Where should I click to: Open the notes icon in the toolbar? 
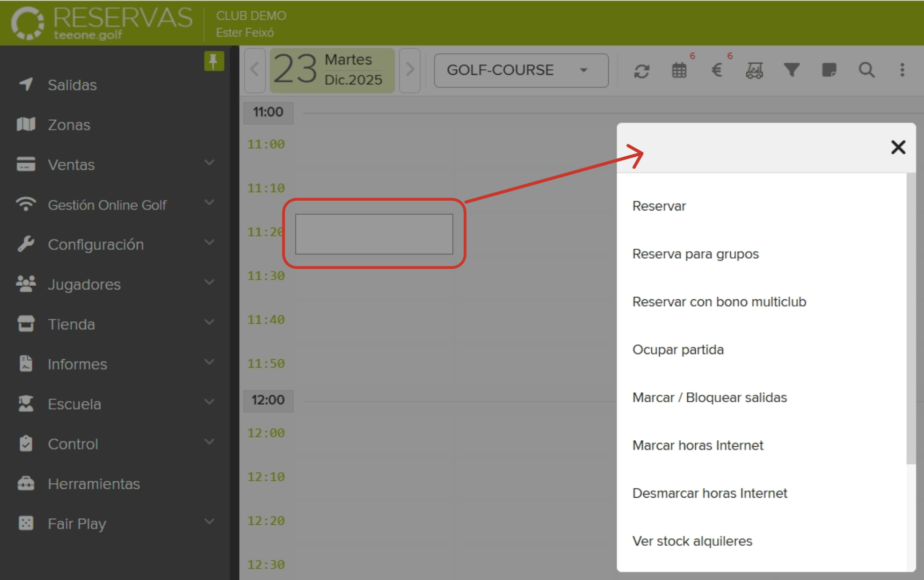point(829,71)
